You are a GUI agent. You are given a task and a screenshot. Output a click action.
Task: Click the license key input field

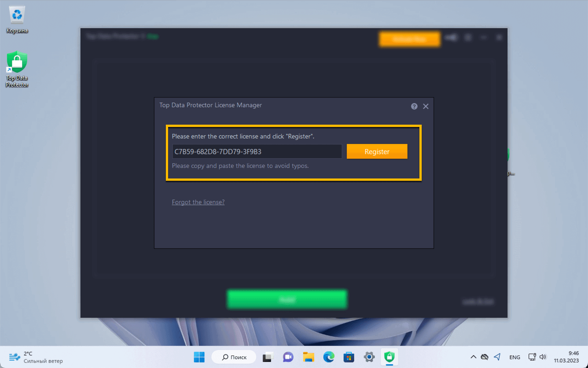[257, 151]
